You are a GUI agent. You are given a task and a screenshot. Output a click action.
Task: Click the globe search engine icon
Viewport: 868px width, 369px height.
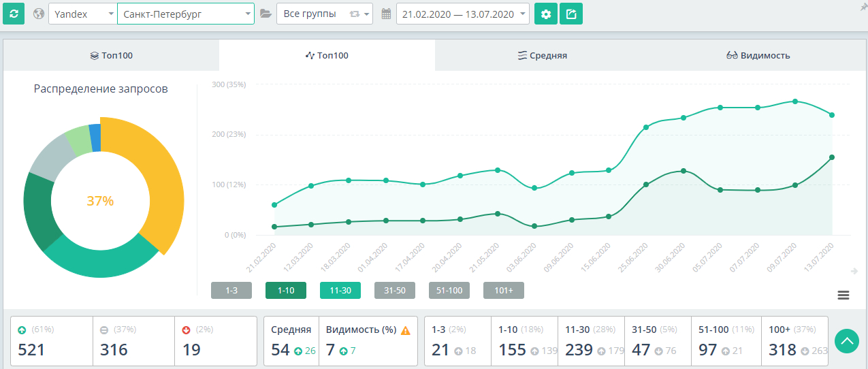click(x=38, y=14)
